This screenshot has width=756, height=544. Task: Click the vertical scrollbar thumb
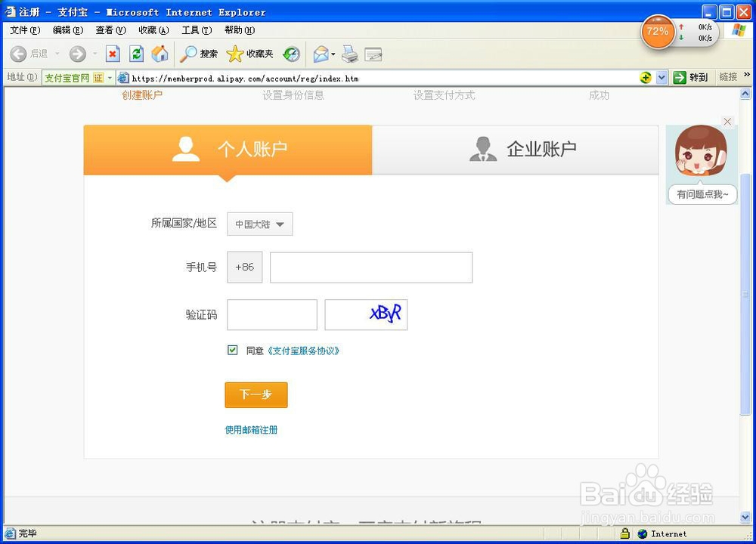(745, 294)
